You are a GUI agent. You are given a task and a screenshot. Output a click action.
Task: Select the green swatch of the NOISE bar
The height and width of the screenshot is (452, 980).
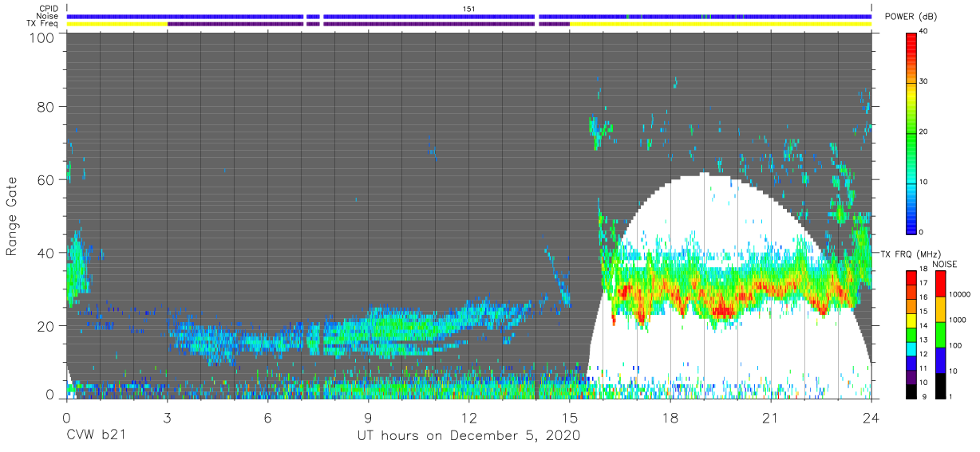pyautogui.click(x=940, y=335)
